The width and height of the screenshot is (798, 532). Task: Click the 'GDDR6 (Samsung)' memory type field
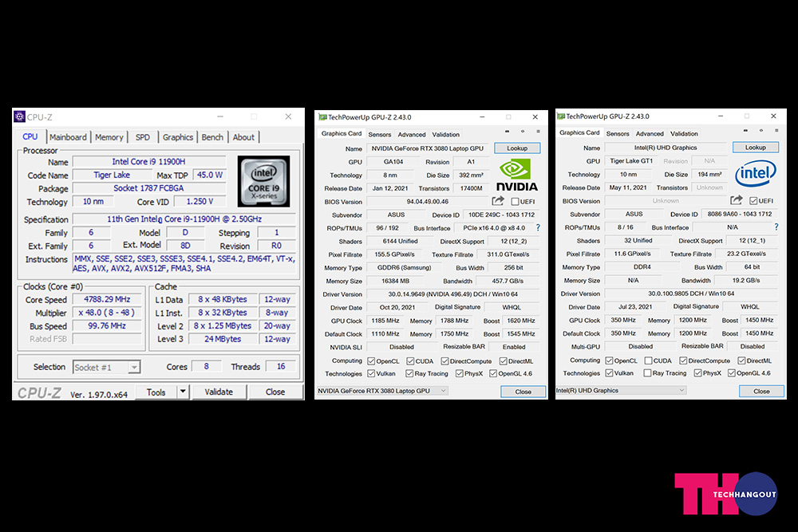pos(405,267)
